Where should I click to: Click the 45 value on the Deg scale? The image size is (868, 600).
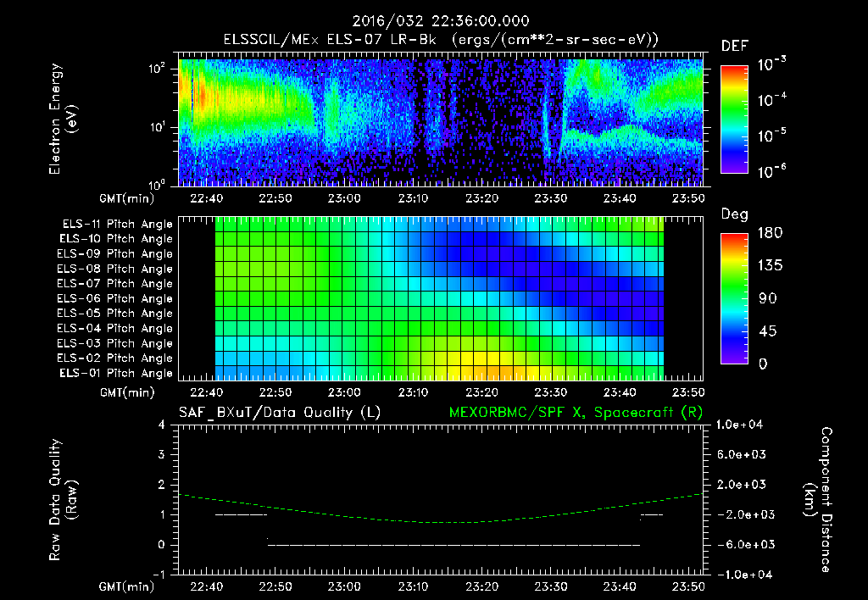pos(768,331)
